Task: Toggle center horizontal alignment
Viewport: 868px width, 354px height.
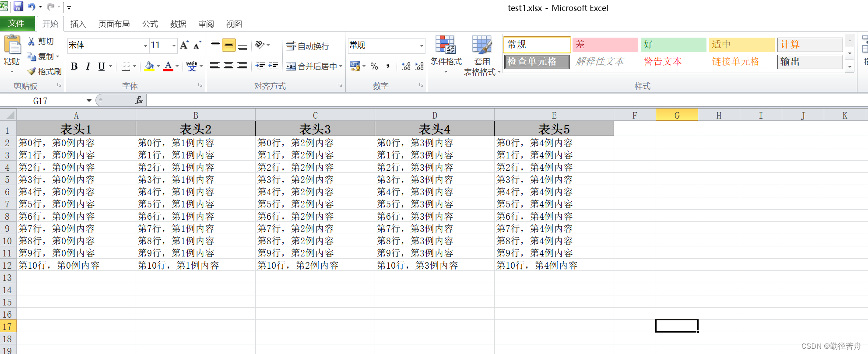Action: click(x=228, y=66)
